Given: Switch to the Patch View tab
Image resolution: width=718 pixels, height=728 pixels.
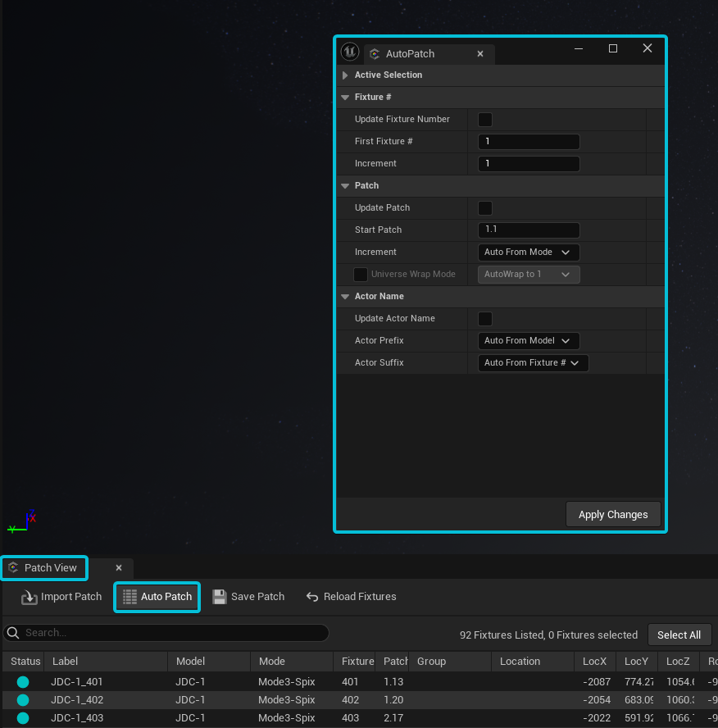Looking at the screenshot, I should (x=50, y=567).
